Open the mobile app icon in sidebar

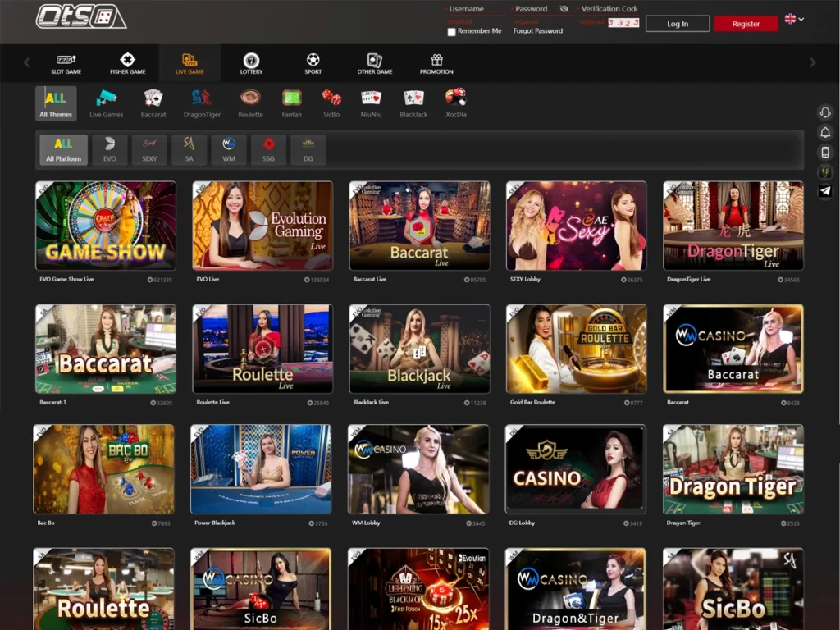825,152
